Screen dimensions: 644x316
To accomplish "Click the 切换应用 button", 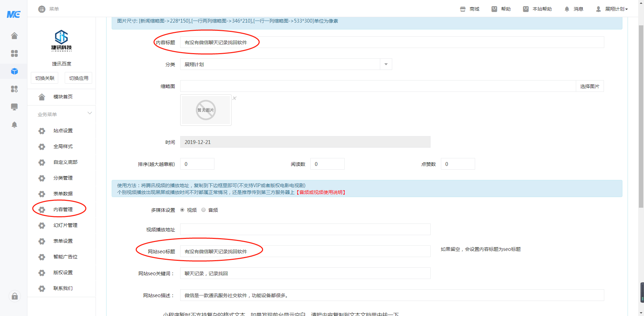I will tap(78, 78).
